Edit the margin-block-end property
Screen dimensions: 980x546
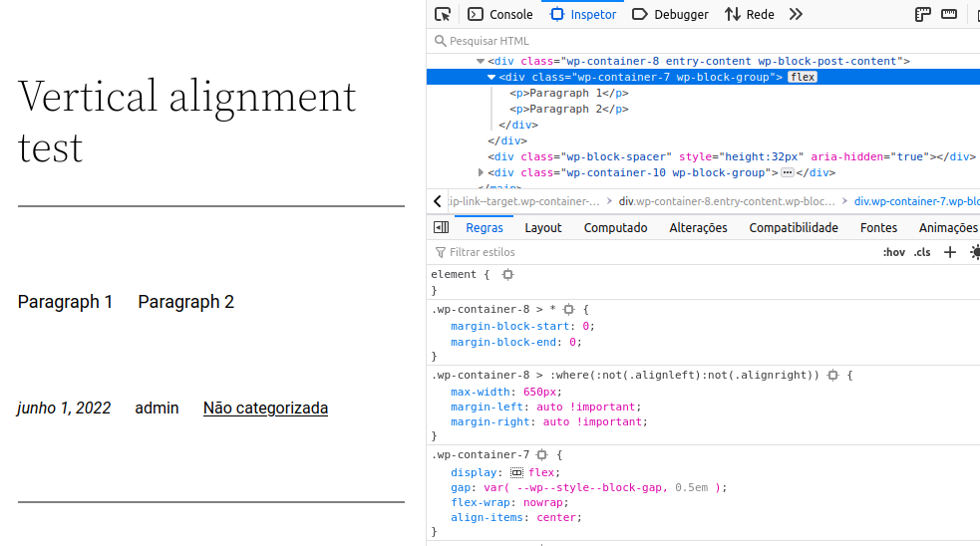pyautogui.click(x=503, y=343)
